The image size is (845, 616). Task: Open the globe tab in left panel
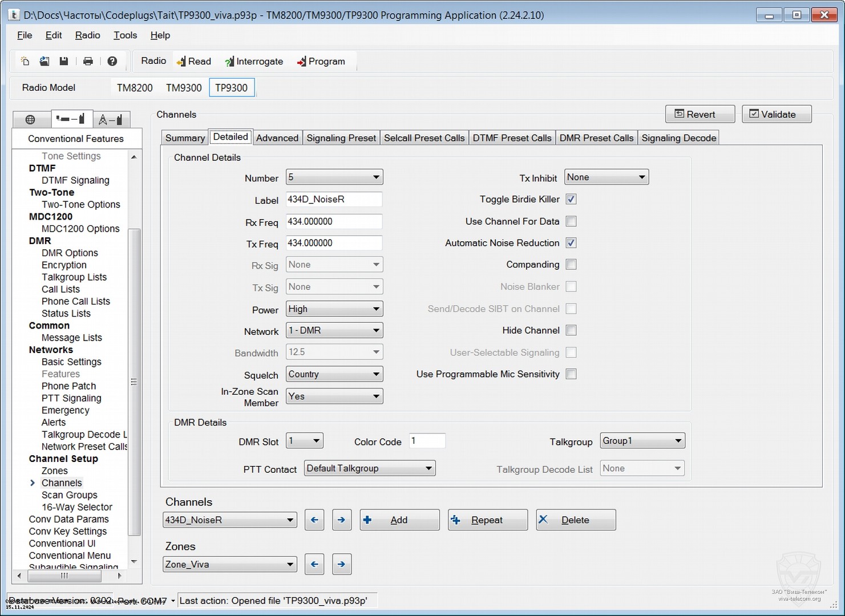pyautogui.click(x=31, y=119)
